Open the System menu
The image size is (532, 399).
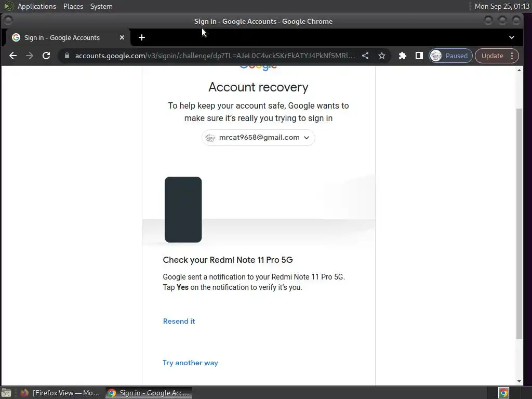tap(101, 6)
